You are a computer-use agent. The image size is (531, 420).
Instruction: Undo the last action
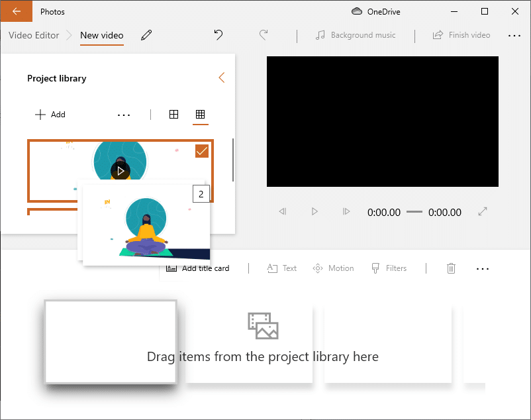pos(218,35)
